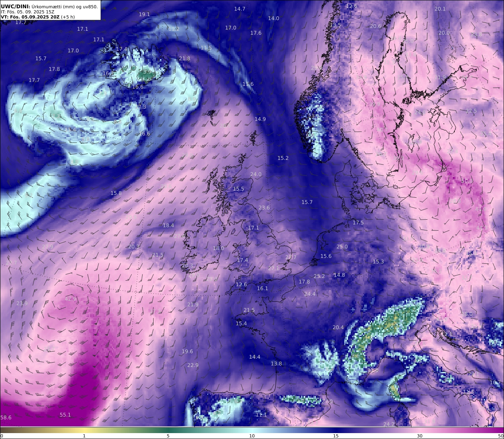Click the IT initial time line 15Z
Viewport: 504px width, 439px height.
(28, 12)
